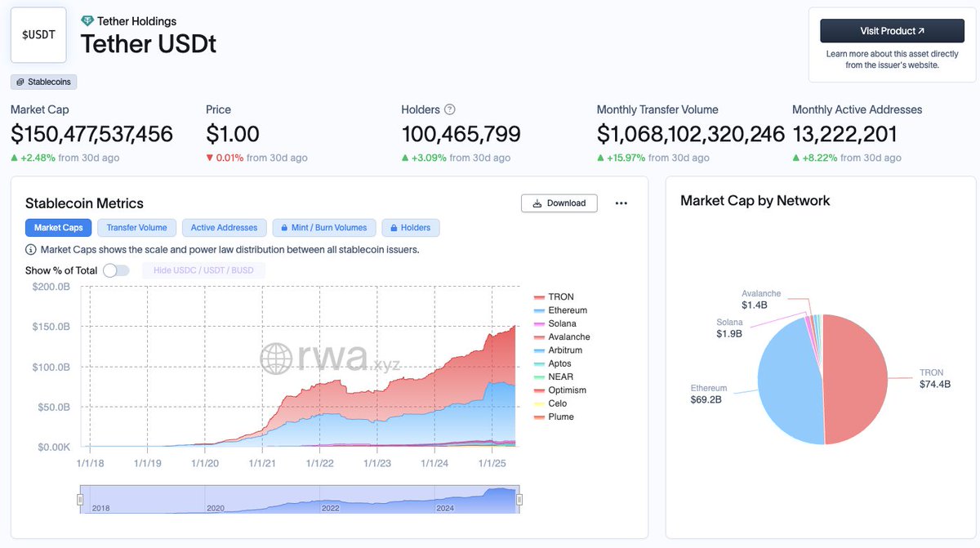Switch to the Active Addresses tab

tap(224, 228)
